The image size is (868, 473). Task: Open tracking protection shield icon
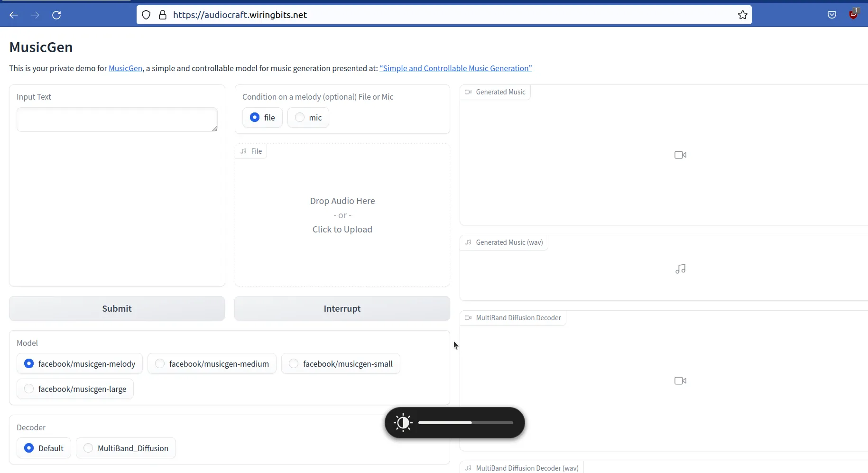pos(146,15)
